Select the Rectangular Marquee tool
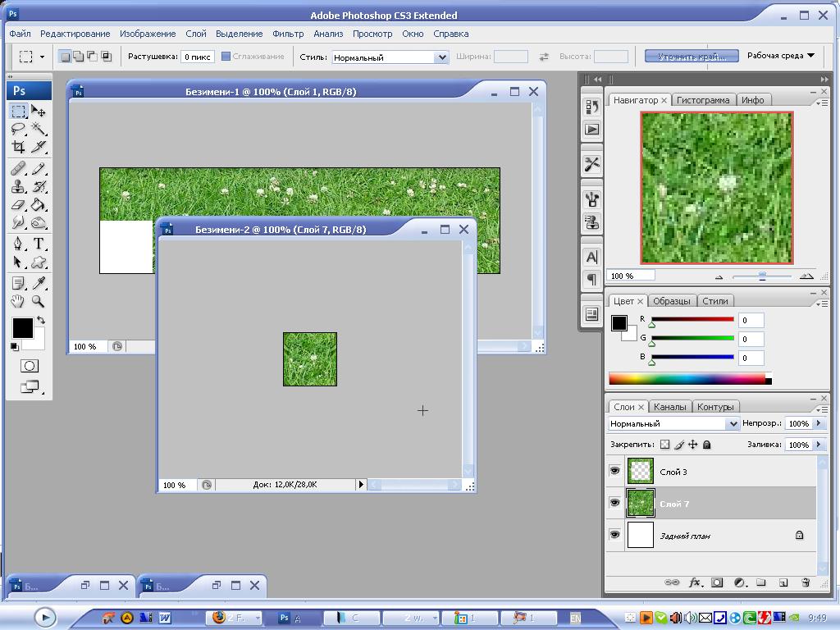 coord(19,112)
